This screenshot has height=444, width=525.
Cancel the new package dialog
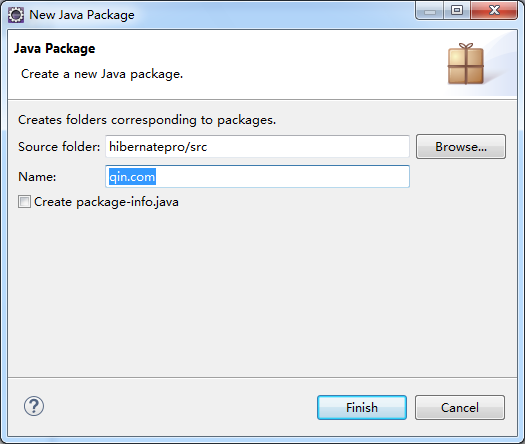coord(460,408)
